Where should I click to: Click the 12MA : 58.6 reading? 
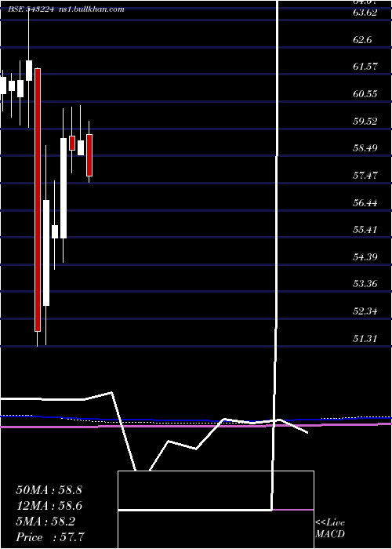[49, 506]
